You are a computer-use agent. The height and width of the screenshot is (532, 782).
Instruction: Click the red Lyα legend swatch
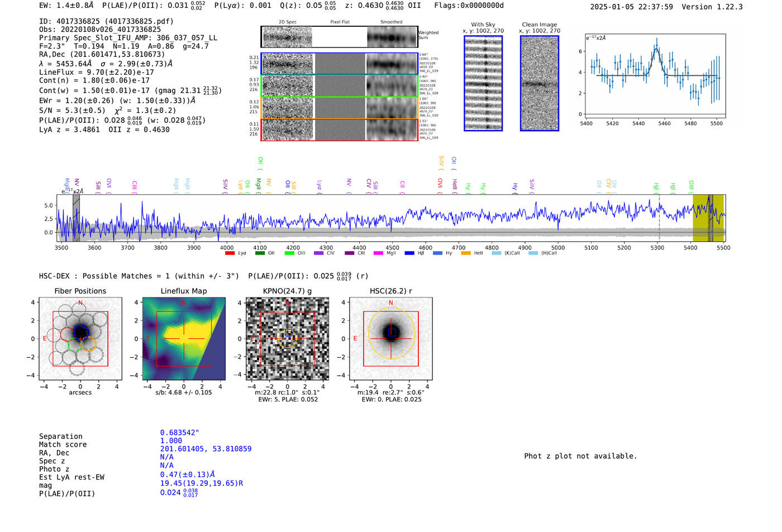230,253
